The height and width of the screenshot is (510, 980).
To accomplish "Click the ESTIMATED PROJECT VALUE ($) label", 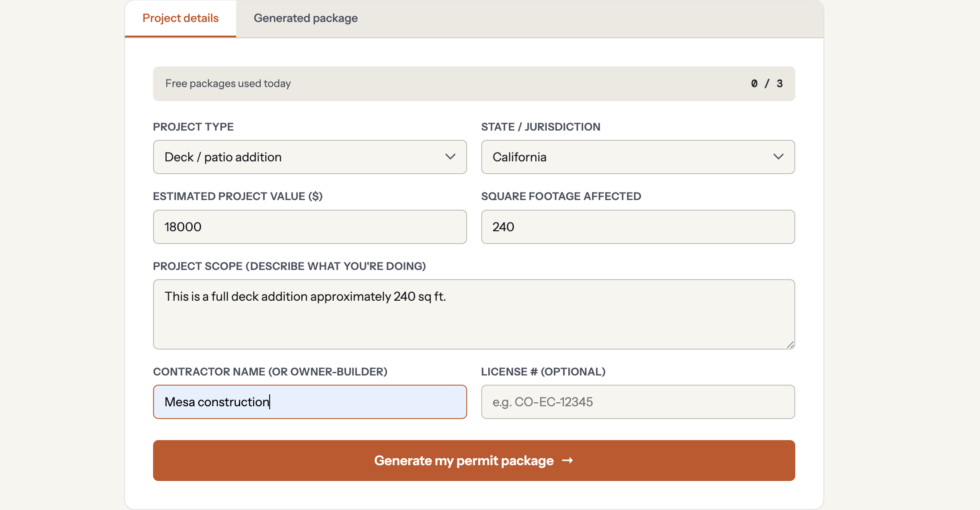I will pyautogui.click(x=238, y=196).
